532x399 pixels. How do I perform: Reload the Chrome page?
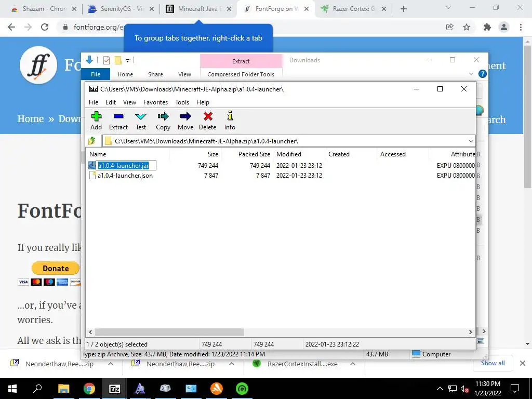[45, 27]
